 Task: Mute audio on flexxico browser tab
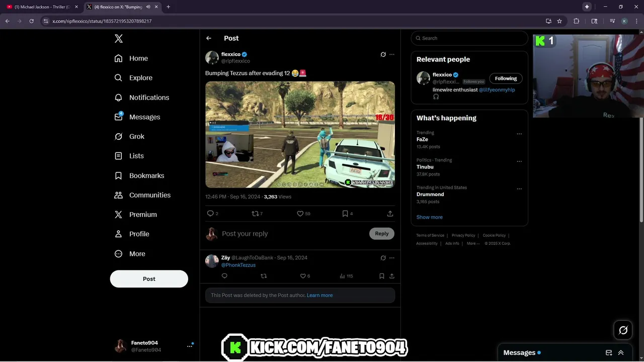tap(148, 7)
